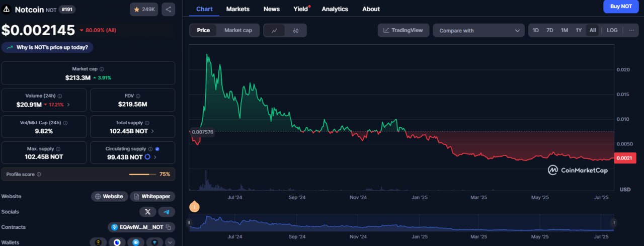Switch chart to Market cap view
This screenshot has width=644, height=246.
click(x=238, y=30)
